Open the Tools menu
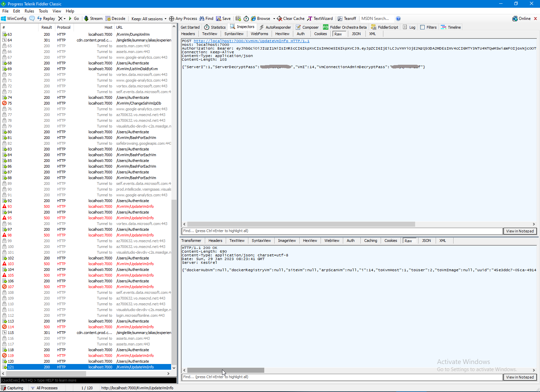Image resolution: width=540 pixels, height=392 pixels. pos(44,11)
